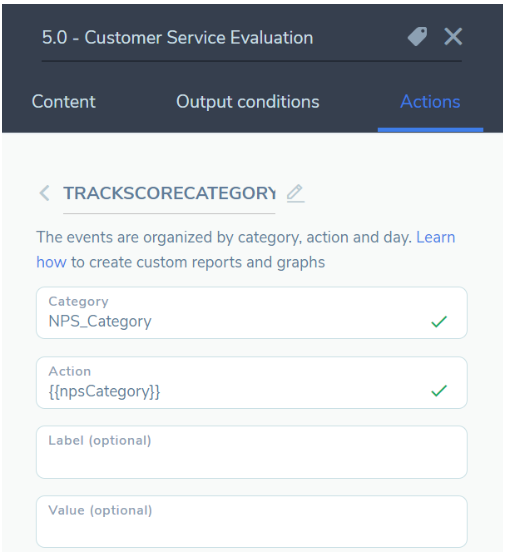Close the Customer Service Evaluation panel
Image resolution: width=505 pixels, height=552 pixels.
[453, 37]
